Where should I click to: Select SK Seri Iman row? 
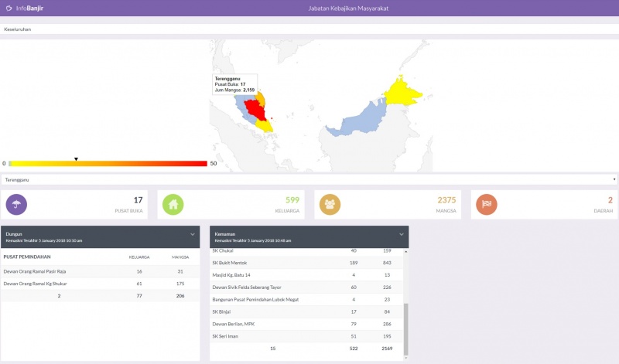(x=306, y=336)
